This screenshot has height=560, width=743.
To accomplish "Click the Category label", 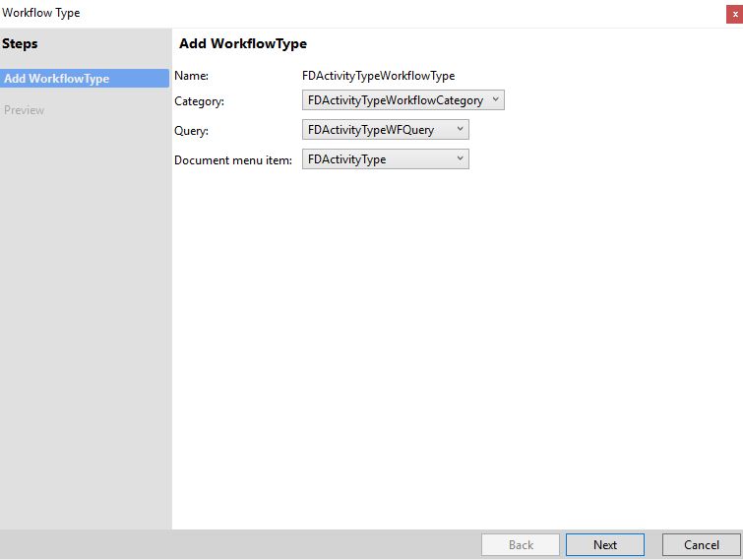I will (199, 101).
